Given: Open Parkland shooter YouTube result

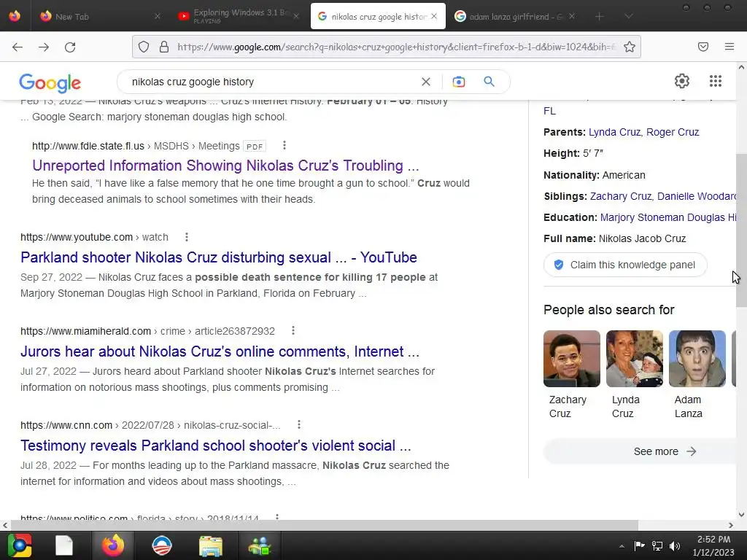Looking at the screenshot, I should click(219, 257).
